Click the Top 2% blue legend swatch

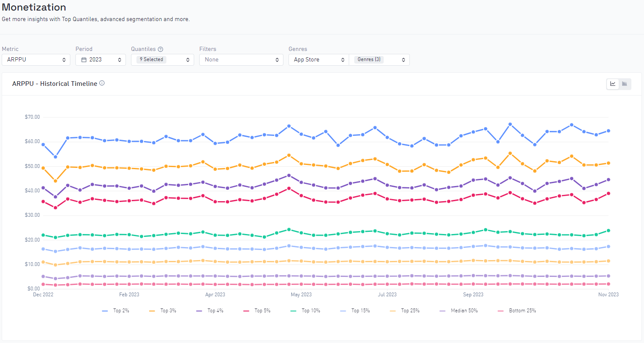coord(105,311)
